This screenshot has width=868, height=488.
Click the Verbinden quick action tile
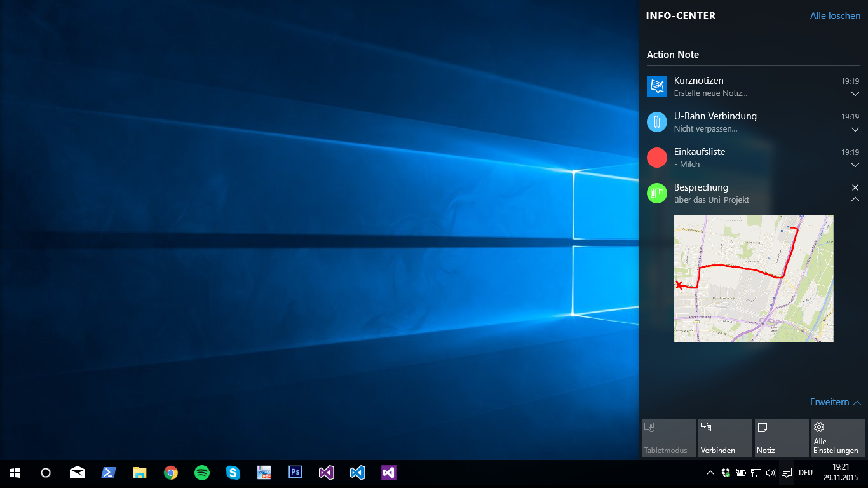725,438
